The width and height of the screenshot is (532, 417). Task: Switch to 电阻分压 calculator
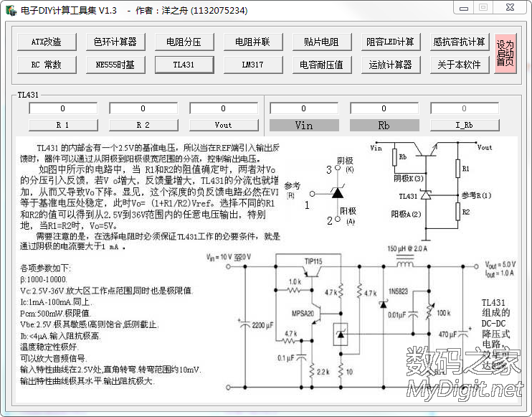coord(184,42)
